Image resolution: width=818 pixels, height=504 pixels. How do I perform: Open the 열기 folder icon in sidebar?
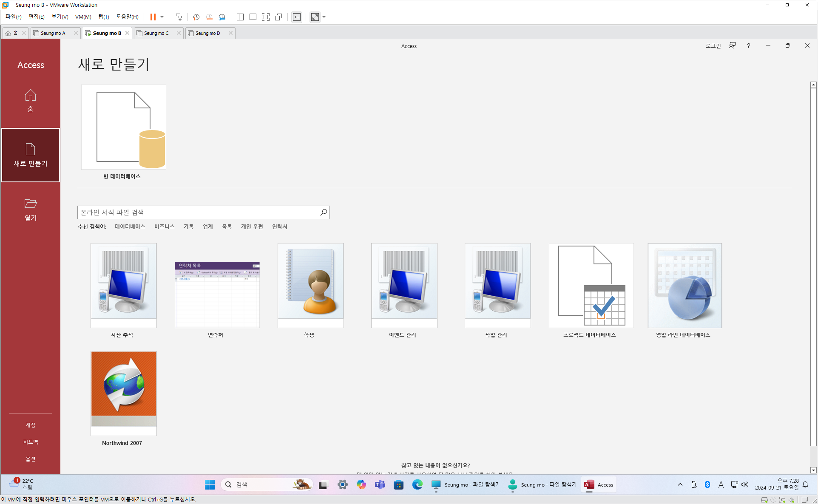tap(30, 204)
